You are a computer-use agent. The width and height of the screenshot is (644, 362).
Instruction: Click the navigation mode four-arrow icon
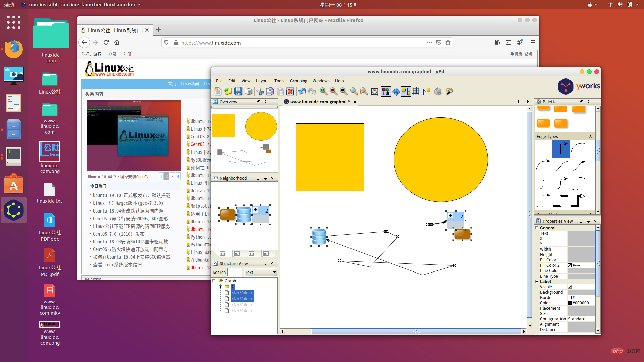[x=396, y=91]
